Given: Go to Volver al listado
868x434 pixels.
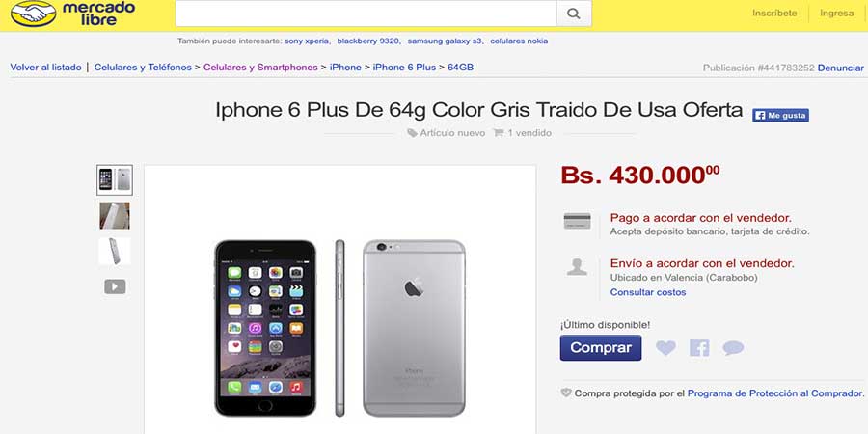Looking at the screenshot, I should click(45, 68).
